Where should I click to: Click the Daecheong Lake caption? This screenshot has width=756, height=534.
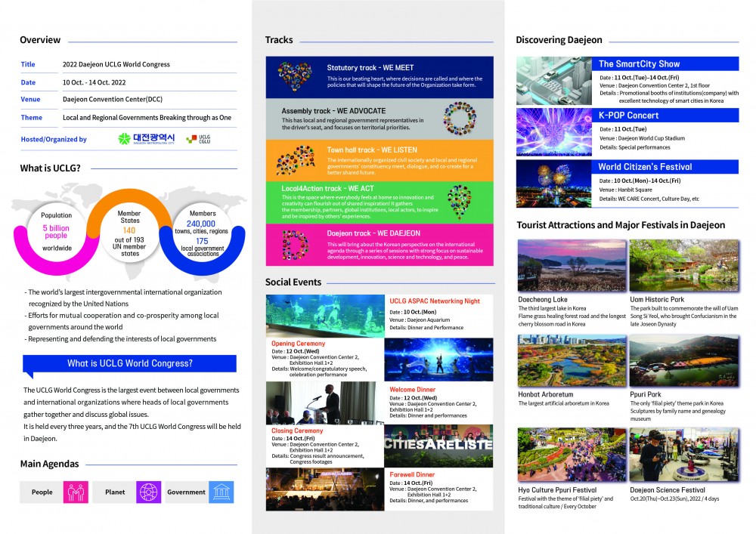pos(543,300)
